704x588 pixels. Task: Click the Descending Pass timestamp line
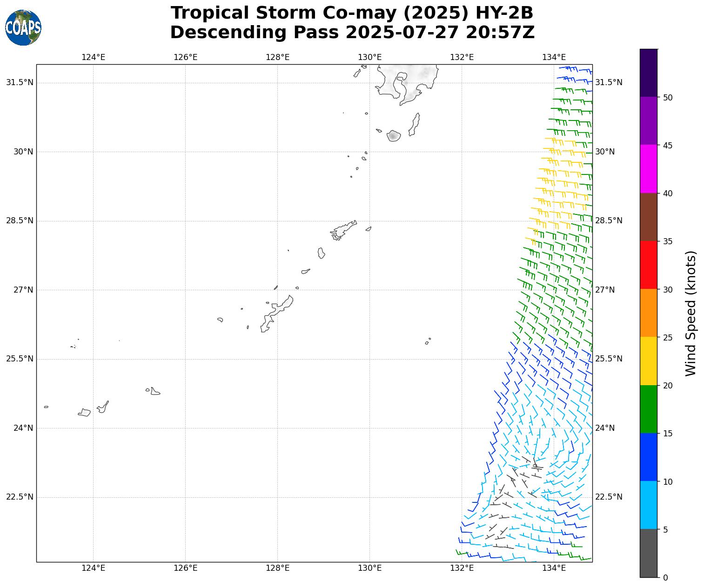point(352,33)
